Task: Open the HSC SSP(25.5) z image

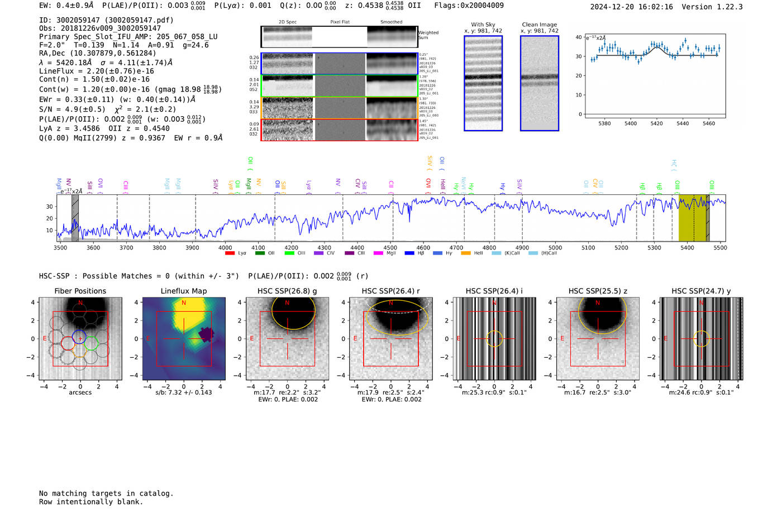Action: click(x=598, y=338)
